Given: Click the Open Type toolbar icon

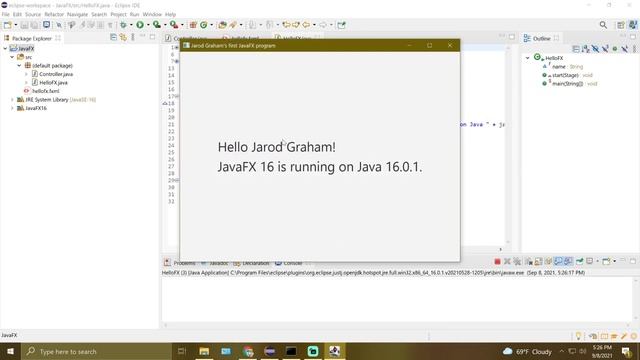Looking at the screenshot, I should click(x=222, y=25).
